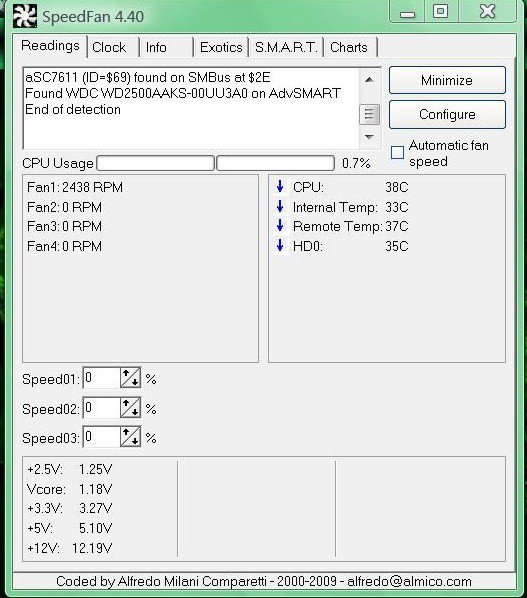The height and width of the screenshot is (598, 527).
Task: Click the 'Coded by Alfredo Milani Comparetti' status bar
Action: point(264,581)
